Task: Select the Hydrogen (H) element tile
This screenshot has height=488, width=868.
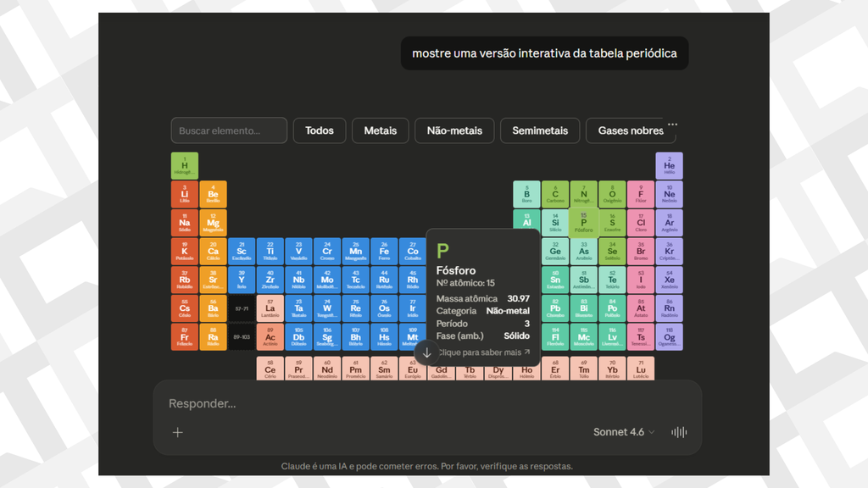Action: tap(185, 166)
